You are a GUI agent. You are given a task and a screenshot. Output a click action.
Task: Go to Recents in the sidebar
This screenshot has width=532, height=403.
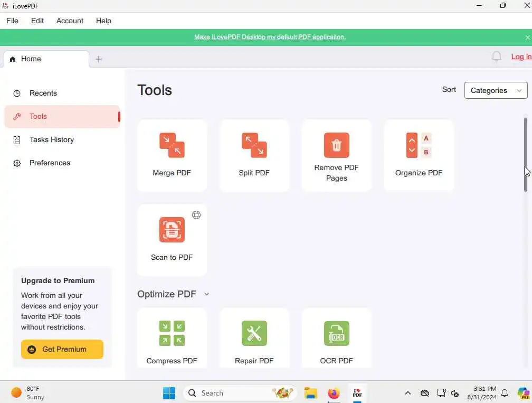click(62, 93)
